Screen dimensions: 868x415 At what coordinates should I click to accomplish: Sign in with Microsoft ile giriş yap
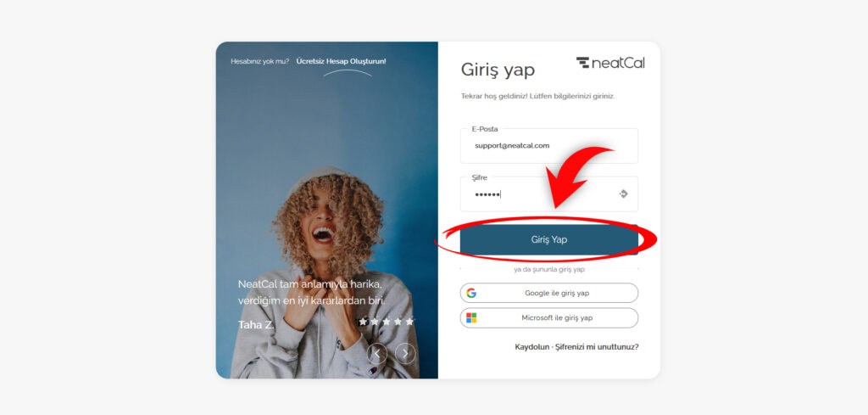(x=548, y=318)
